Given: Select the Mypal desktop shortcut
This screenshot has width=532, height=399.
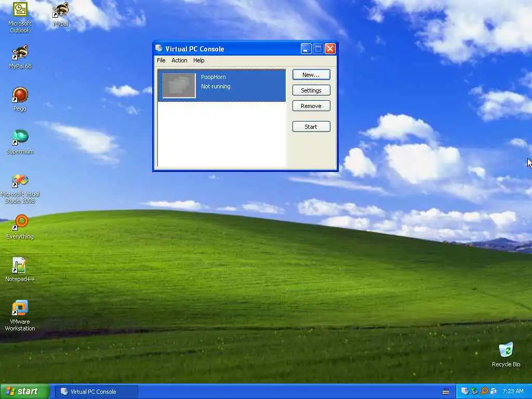Looking at the screenshot, I should point(61,14).
